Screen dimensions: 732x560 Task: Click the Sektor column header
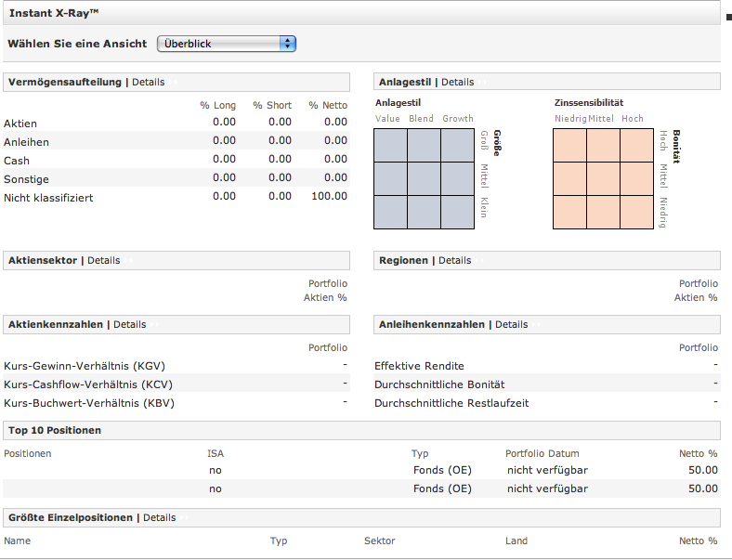[x=379, y=540]
